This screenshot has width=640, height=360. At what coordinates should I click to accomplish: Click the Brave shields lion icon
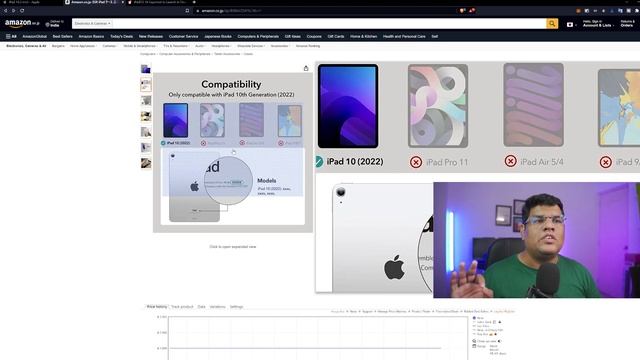(462, 11)
